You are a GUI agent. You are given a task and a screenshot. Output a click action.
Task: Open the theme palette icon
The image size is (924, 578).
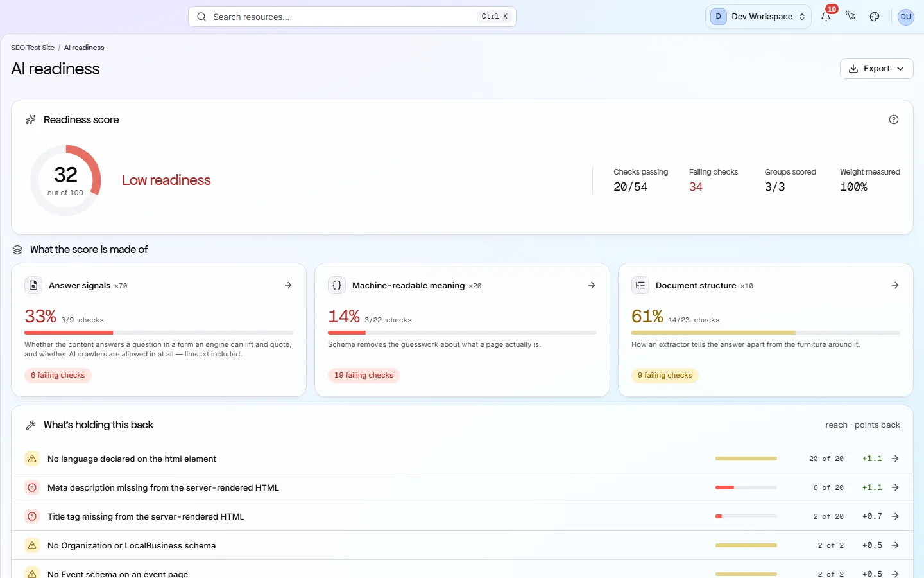[875, 17]
